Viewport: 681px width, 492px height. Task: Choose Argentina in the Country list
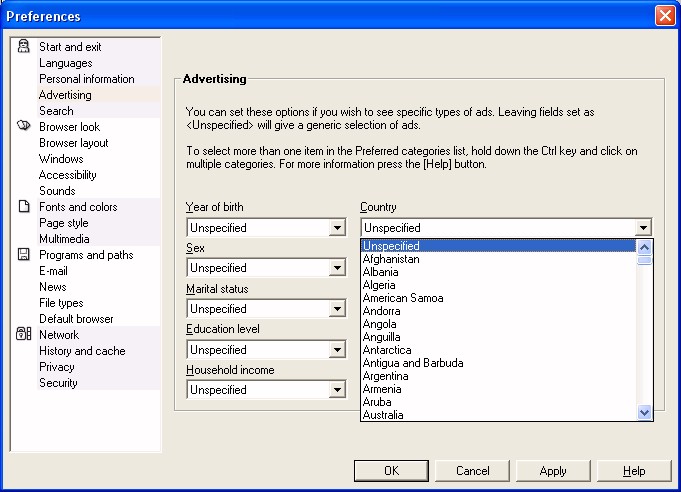388,376
